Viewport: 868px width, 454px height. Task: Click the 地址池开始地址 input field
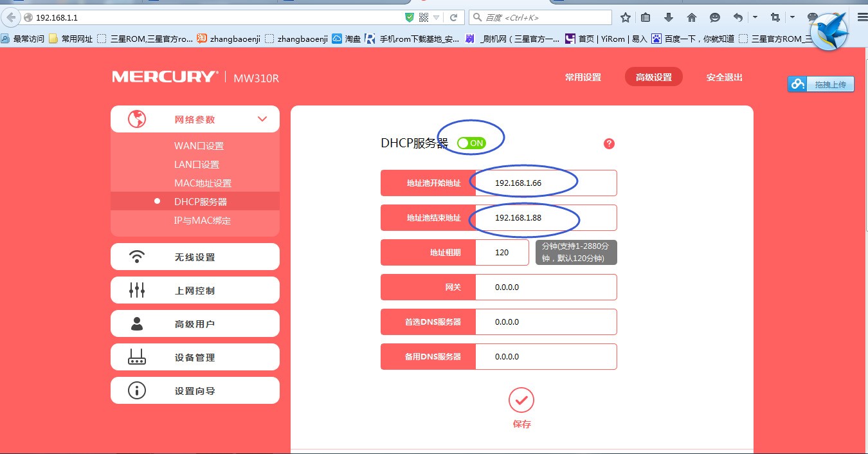pos(545,183)
